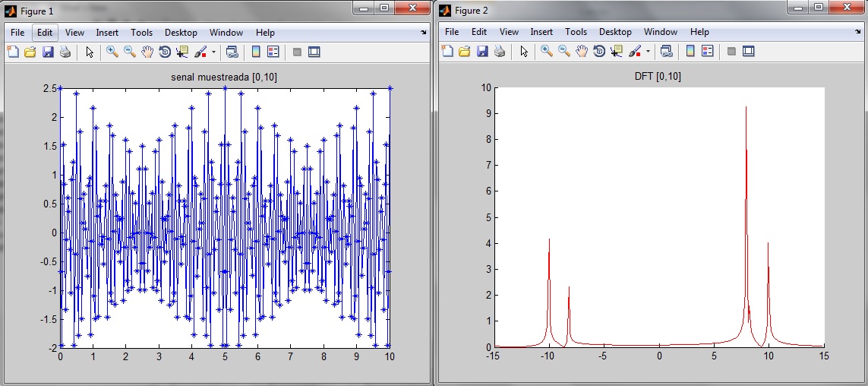
Task: Select Data Cursor tool in Figure 2
Action: [x=617, y=52]
